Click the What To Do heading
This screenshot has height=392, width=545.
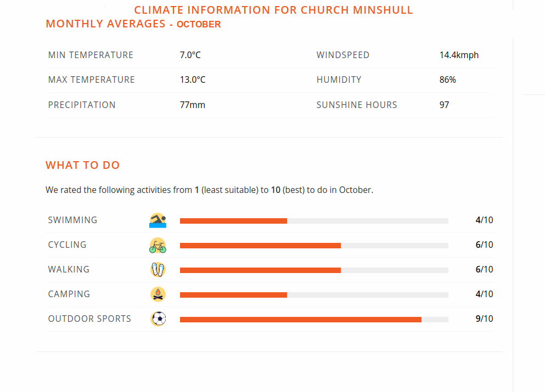[82, 165]
